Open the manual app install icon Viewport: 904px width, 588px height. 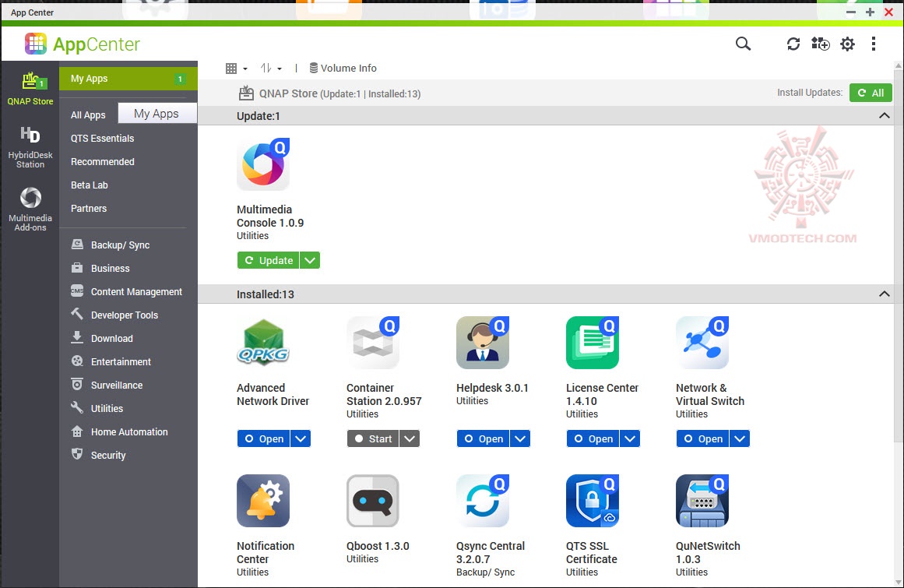pyautogui.click(x=821, y=44)
